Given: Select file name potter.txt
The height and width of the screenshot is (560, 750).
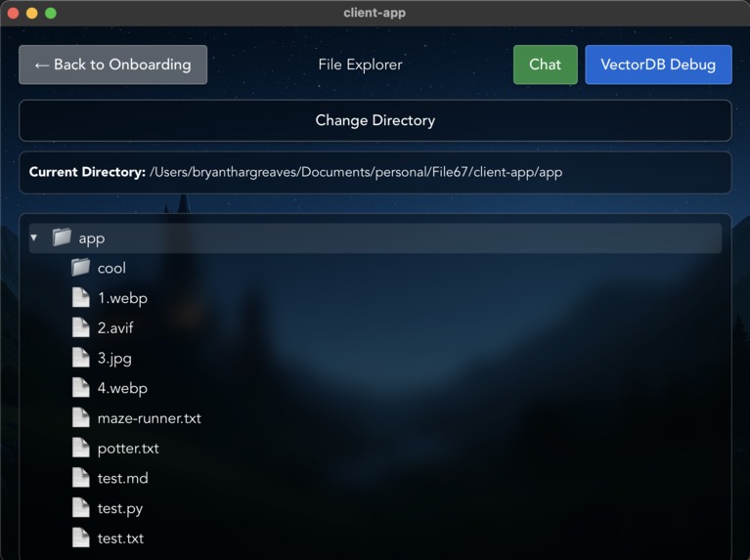Looking at the screenshot, I should tap(128, 449).
